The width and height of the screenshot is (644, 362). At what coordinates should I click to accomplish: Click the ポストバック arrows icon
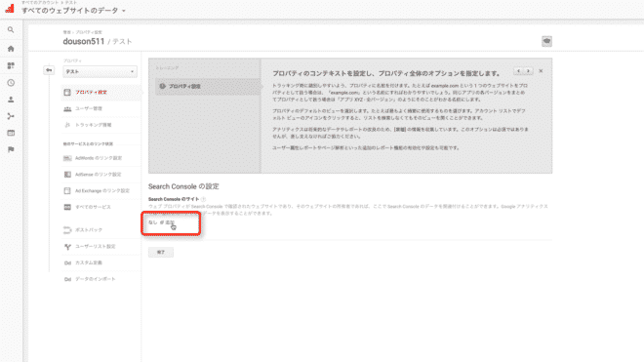point(67,230)
